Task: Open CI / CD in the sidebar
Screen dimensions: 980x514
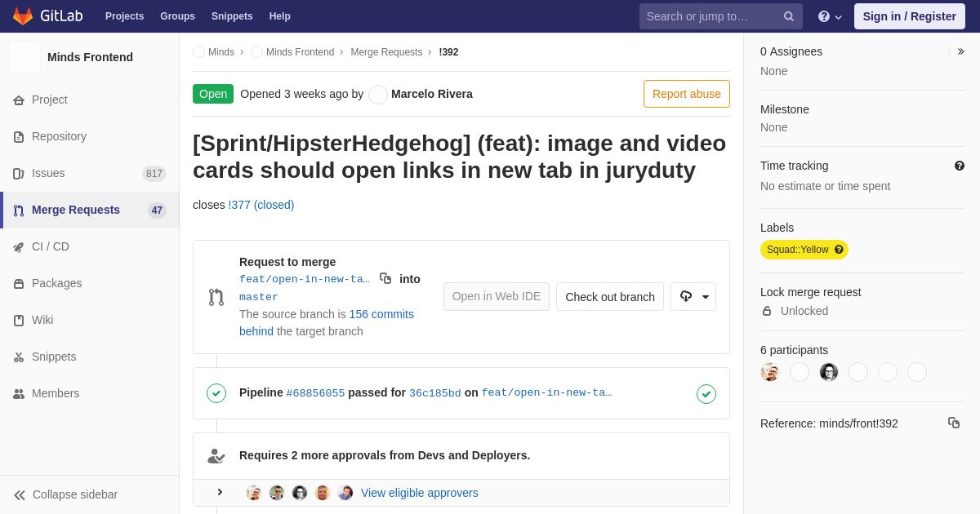Action: [x=90, y=246]
